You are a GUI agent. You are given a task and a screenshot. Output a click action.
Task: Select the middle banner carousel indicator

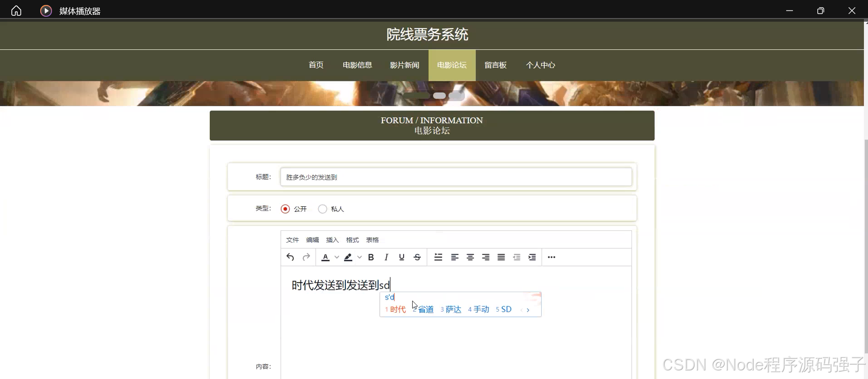[439, 96]
